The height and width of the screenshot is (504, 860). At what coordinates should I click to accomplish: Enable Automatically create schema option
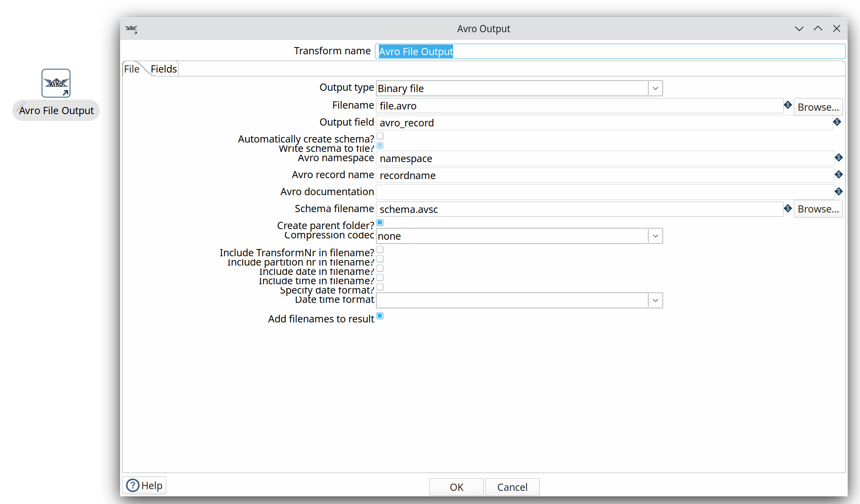coord(380,136)
